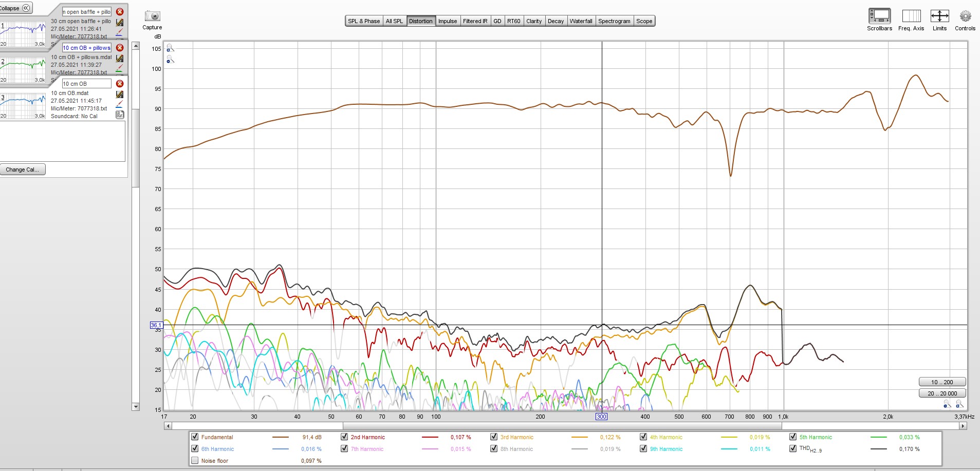Click the 300 Hz cursor frequency label

click(601, 417)
